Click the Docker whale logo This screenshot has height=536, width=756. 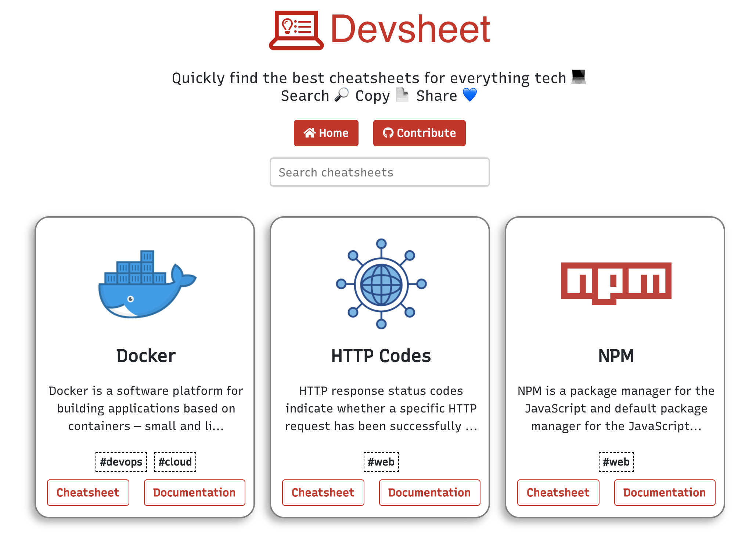click(147, 284)
